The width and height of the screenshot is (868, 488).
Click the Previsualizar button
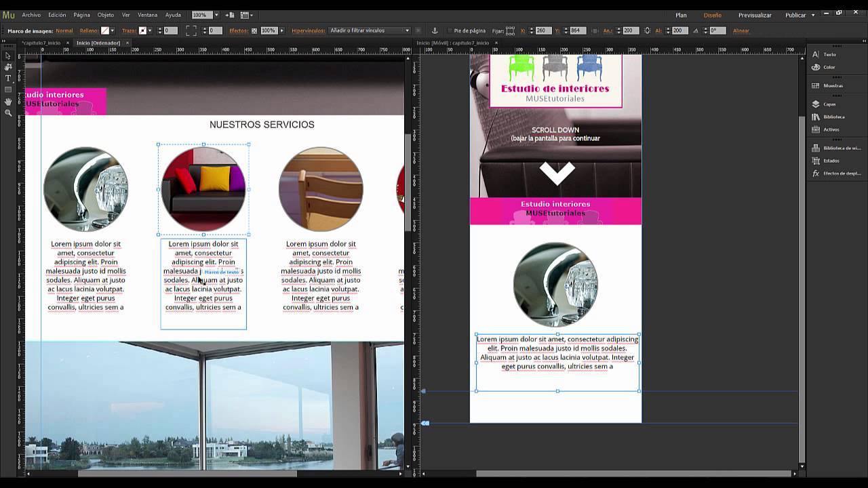755,15
